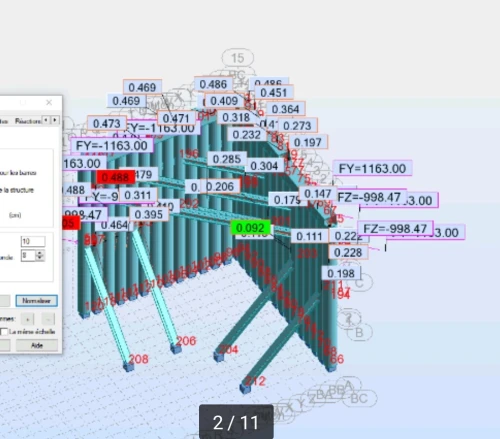
Task: Click the 2 / 11 page indicator
Action: tap(236, 422)
